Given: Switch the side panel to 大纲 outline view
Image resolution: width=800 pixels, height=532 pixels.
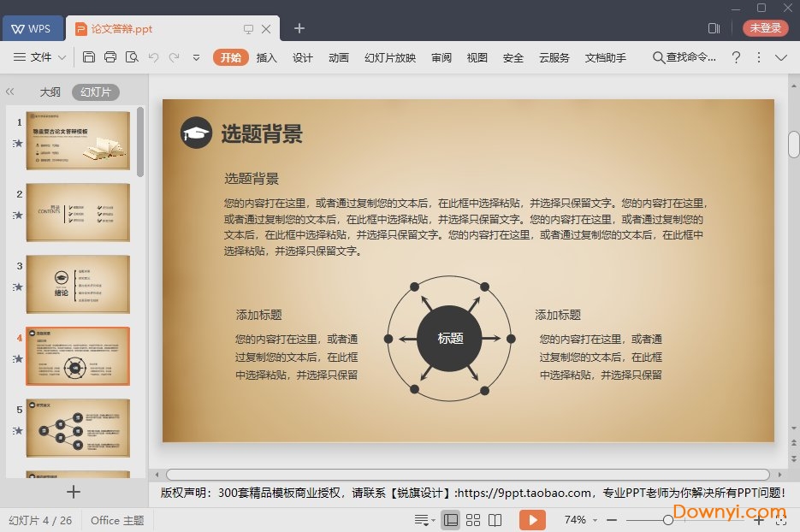Looking at the screenshot, I should point(50,92).
